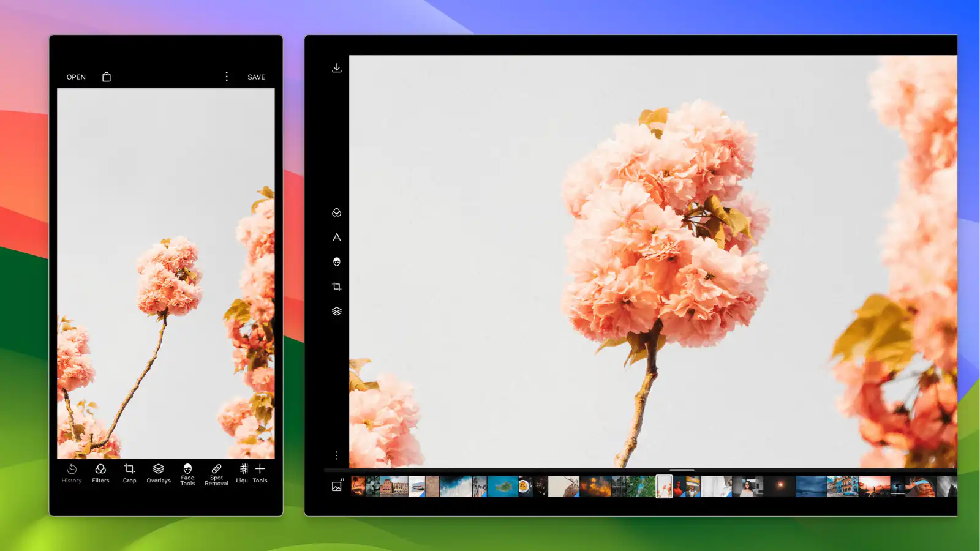Open the three-dot menu in the phone header
This screenshot has width=980, height=551.
pos(227,77)
